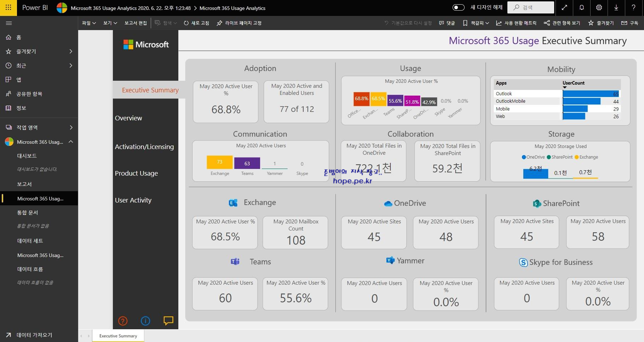The width and height of the screenshot is (644, 342).
Task: Select yellow Exchange 73 bar
Action: click(220, 162)
